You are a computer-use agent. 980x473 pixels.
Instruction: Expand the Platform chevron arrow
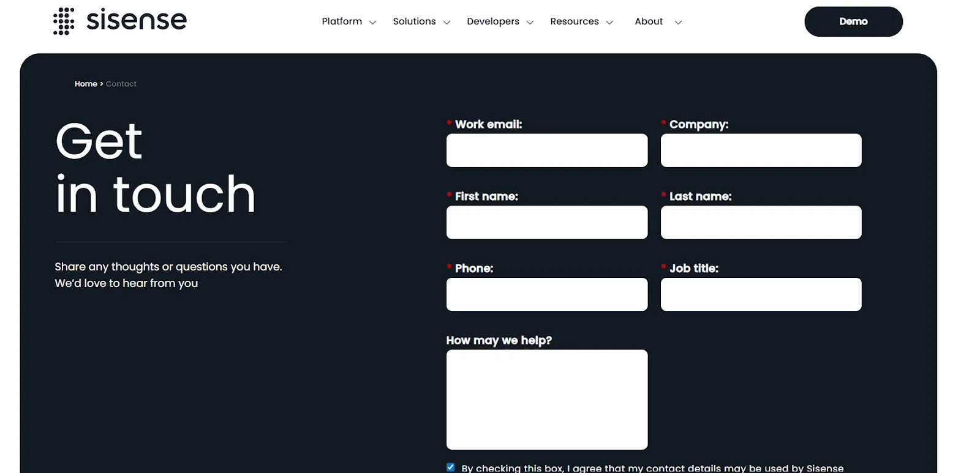click(x=372, y=23)
